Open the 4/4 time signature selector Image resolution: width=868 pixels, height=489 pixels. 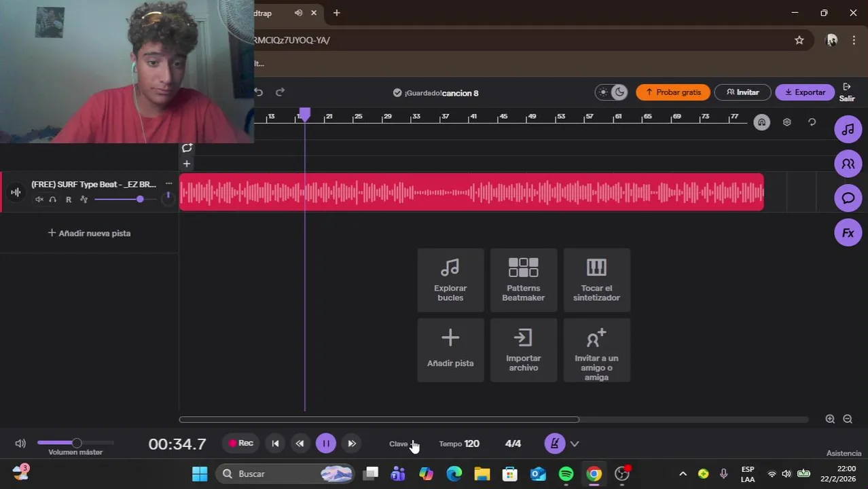[513, 443]
